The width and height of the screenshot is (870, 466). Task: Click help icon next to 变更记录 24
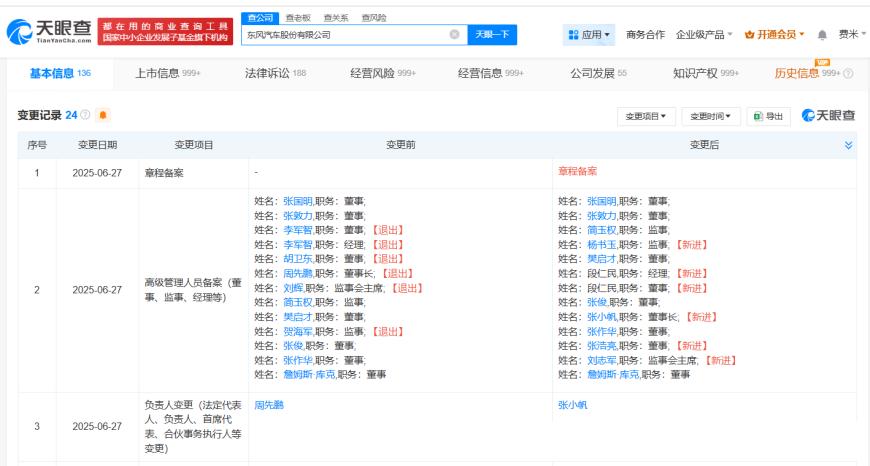pos(85,115)
